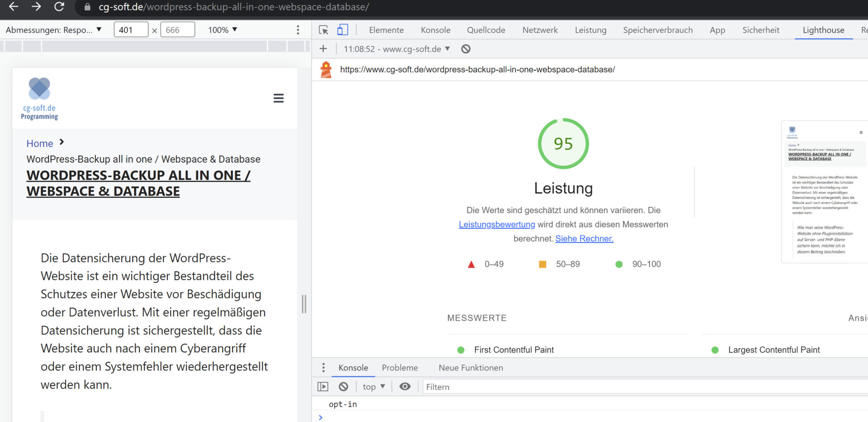Open the 100% zoom dropdown
This screenshot has height=422, width=868.
click(x=222, y=30)
